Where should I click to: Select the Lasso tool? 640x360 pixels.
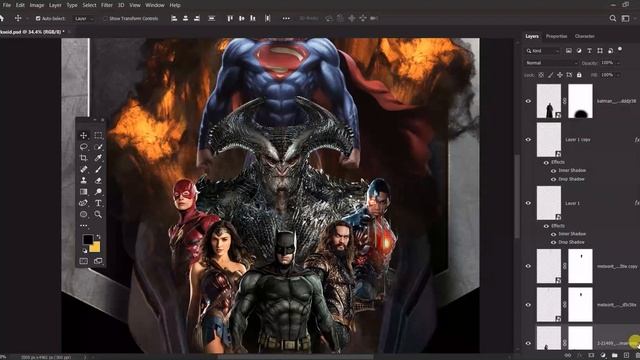pyautogui.click(x=84, y=147)
